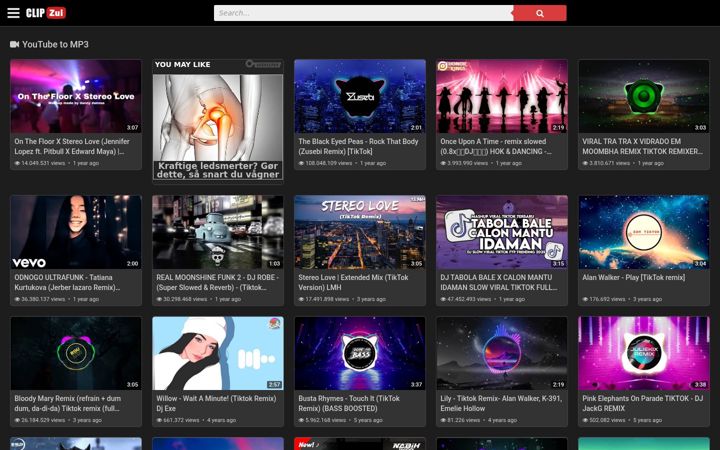Open The Black Eyed Peas Zusebi thumbnail
The image size is (720, 450).
360,96
